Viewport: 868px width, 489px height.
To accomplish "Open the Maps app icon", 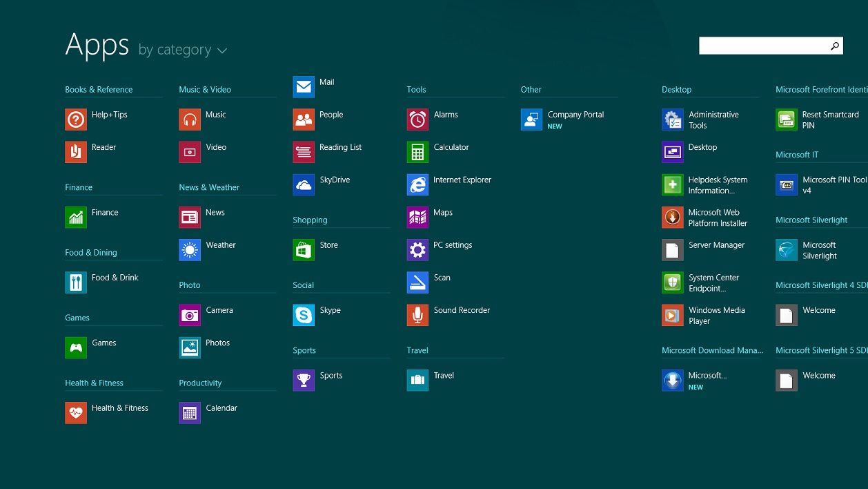I will pyautogui.click(x=417, y=217).
